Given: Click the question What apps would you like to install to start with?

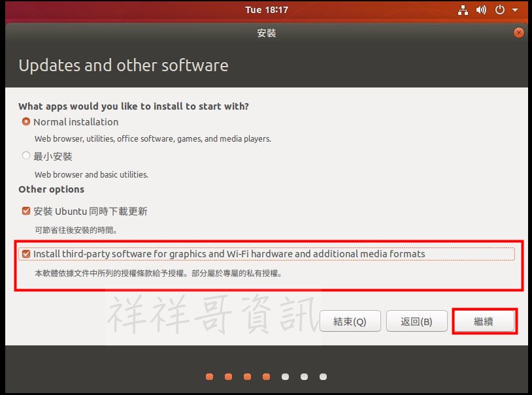Looking at the screenshot, I should click(134, 106).
